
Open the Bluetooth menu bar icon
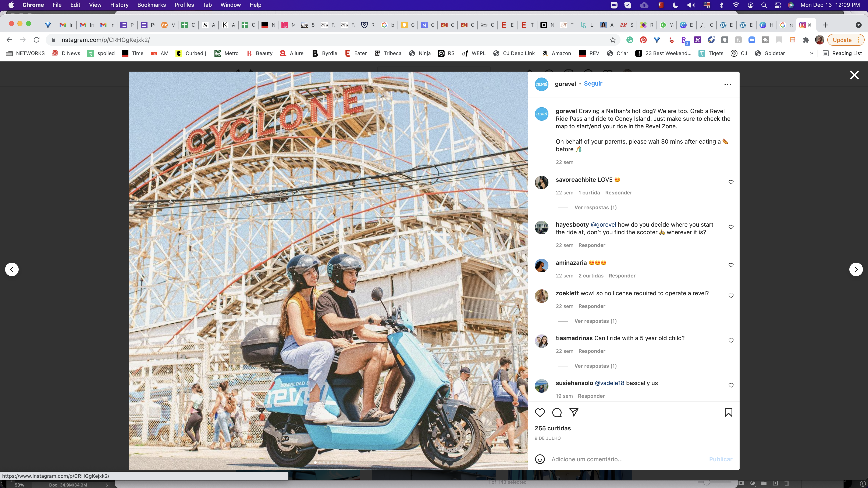(x=721, y=5)
